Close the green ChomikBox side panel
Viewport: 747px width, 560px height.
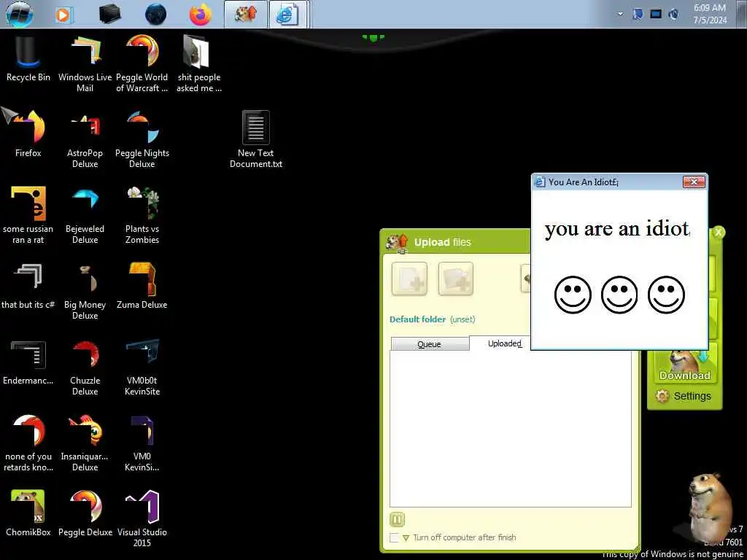pos(718,233)
